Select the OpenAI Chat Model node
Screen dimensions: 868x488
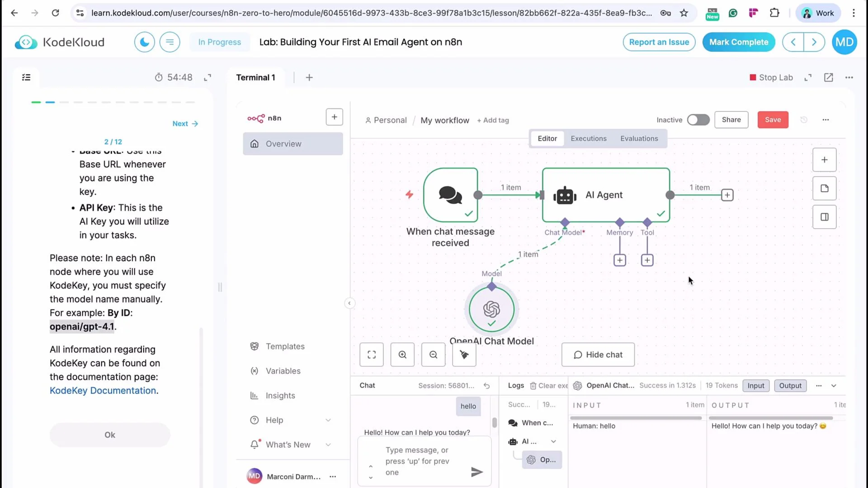tap(491, 310)
